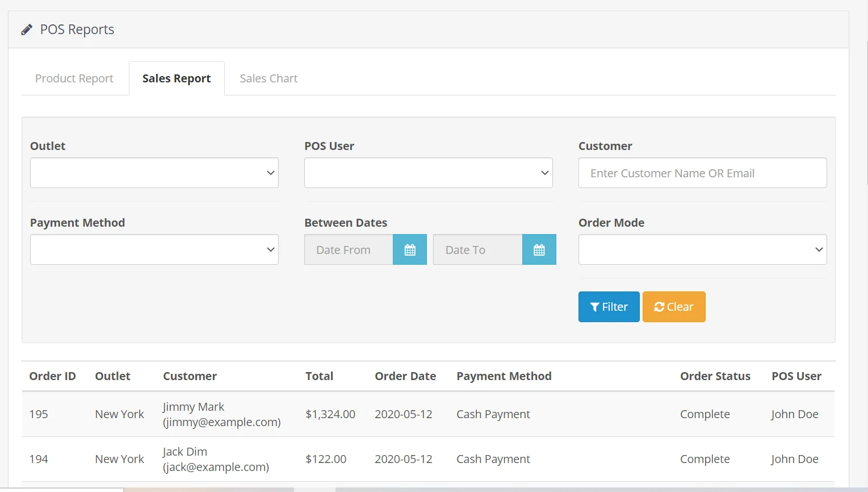Image resolution: width=868 pixels, height=492 pixels.
Task: Click the $1,324.00 total cell
Action: (330, 414)
